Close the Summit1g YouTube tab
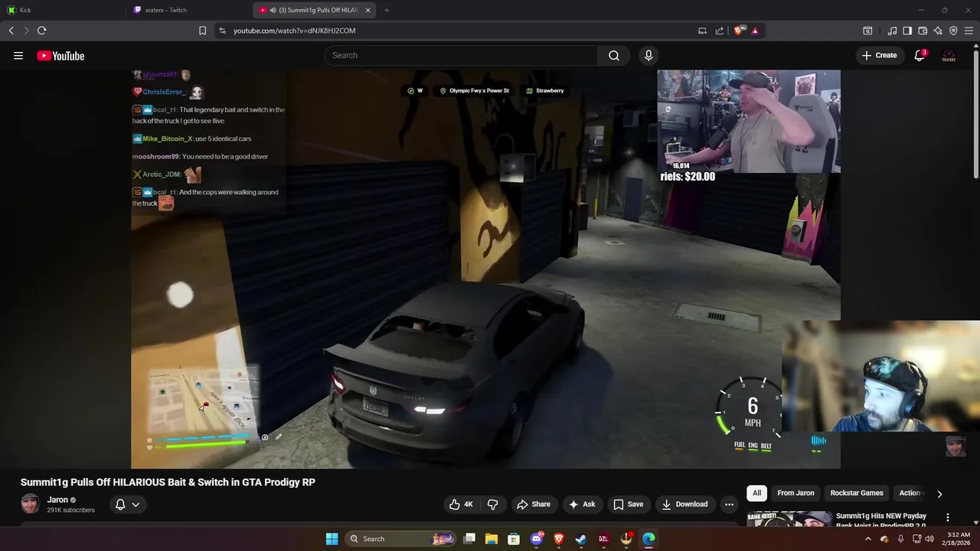 coord(368,10)
